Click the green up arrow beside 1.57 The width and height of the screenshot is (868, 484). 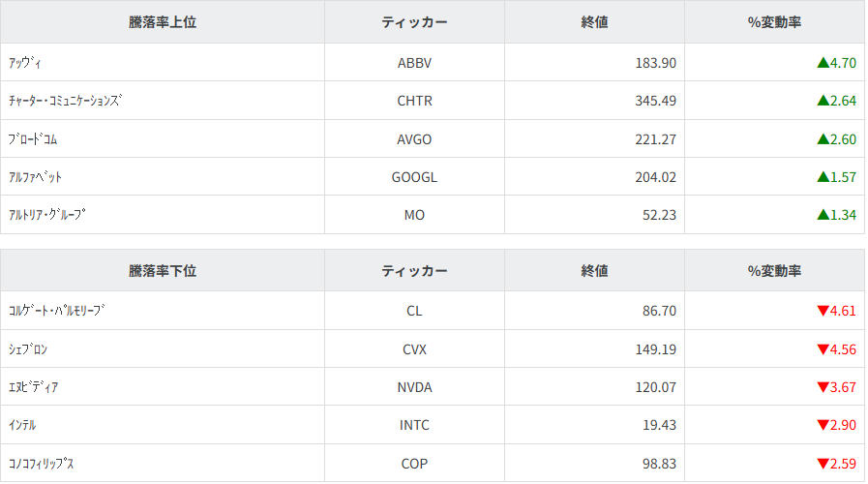tap(823, 176)
